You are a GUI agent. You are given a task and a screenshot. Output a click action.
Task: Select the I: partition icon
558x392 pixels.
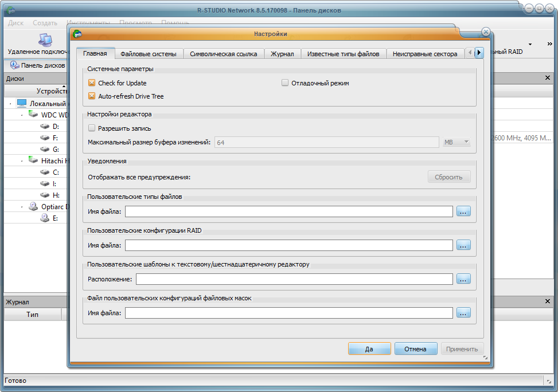click(45, 183)
